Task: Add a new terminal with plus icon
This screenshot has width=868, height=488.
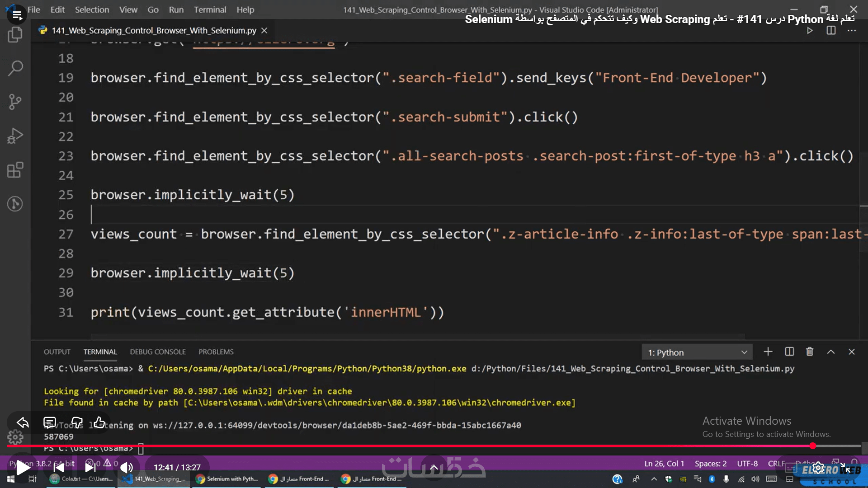Action: 768,352
